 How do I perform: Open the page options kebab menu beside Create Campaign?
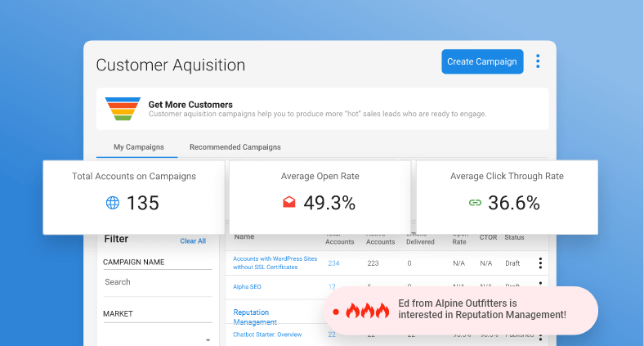[x=538, y=61]
